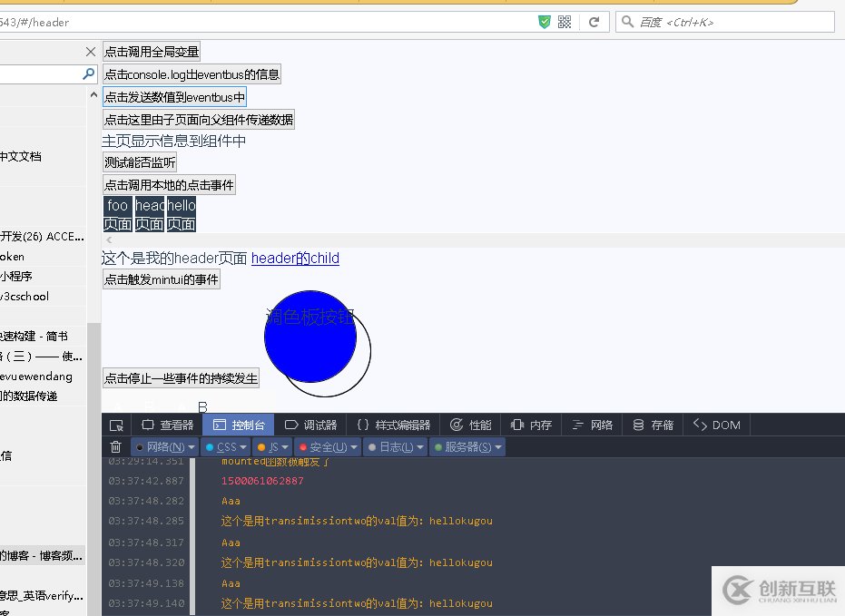845x616 pixels.
Task: Expand the 网络(N) filter dropdown
Action: pos(192,447)
